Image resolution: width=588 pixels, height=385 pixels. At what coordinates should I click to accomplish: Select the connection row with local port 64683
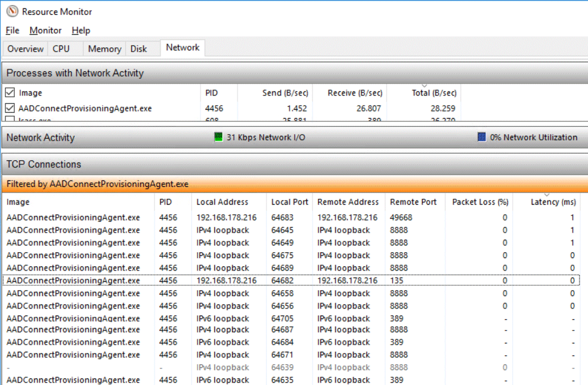coord(291,218)
